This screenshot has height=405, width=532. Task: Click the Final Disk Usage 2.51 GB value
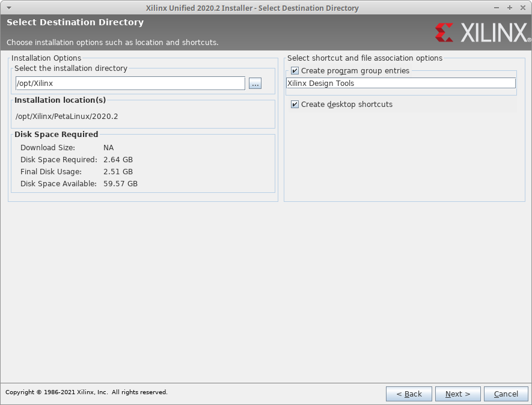tap(118, 172)
